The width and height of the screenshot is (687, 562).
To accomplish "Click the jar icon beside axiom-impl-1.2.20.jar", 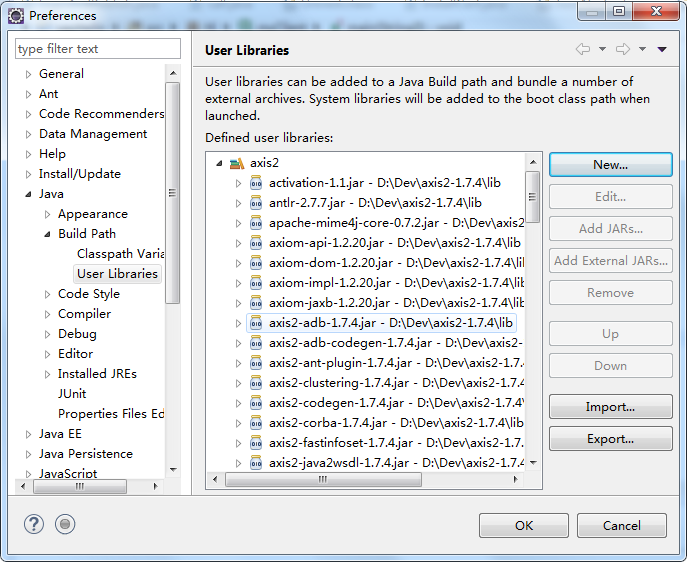I will click(x=256, y=283).
